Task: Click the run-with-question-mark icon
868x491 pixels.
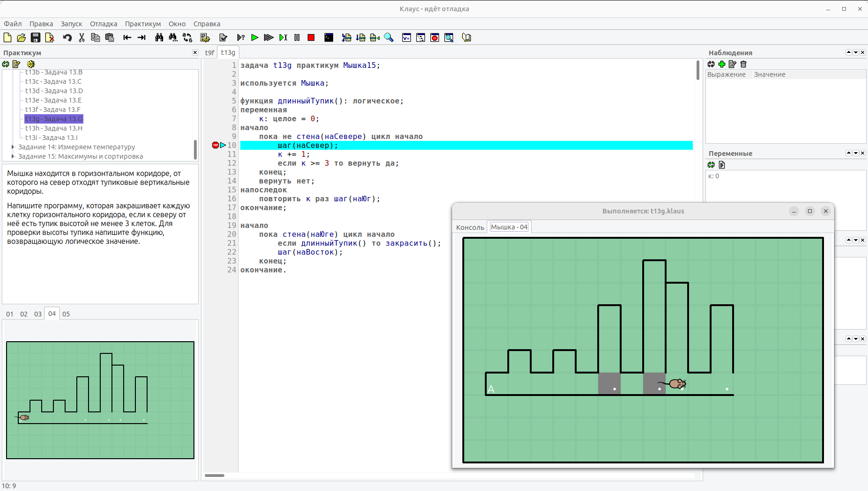Action: [241, 37]
